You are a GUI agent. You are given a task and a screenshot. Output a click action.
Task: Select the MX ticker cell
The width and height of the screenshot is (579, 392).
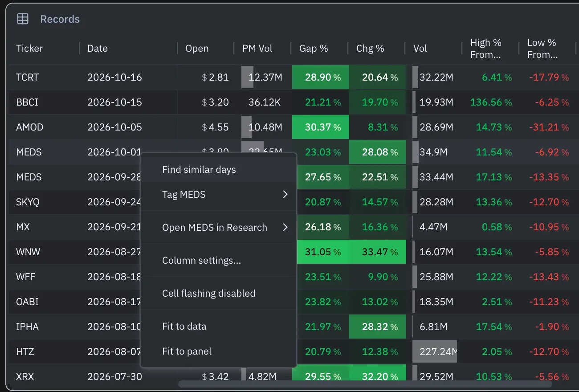click(45, 227)
